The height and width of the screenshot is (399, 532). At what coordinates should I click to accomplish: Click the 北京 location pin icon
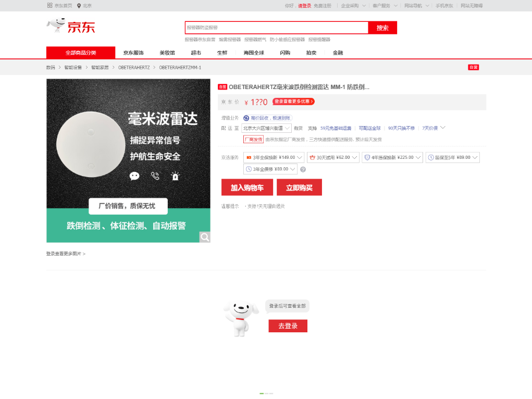[79, 5]
